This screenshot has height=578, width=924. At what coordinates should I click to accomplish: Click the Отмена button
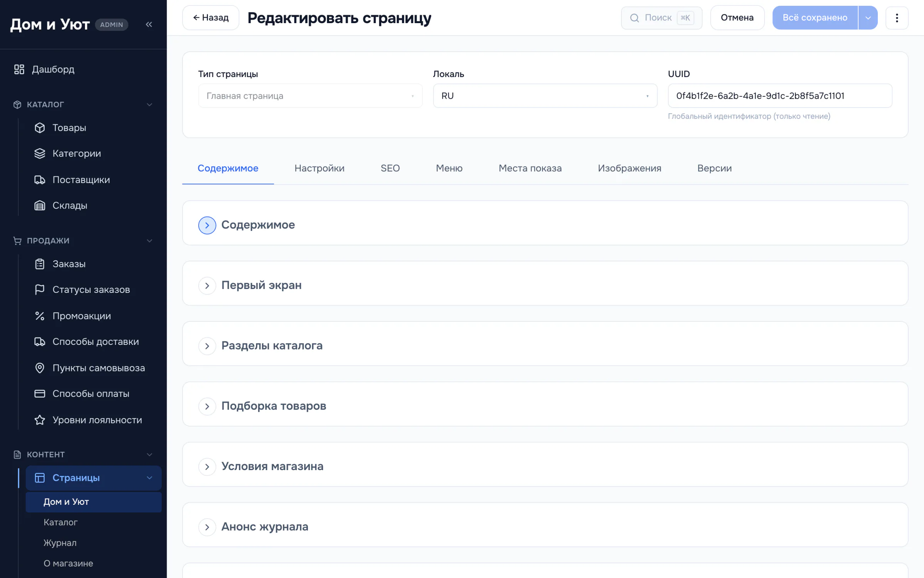pyautogui.click(x=737, y=18)
